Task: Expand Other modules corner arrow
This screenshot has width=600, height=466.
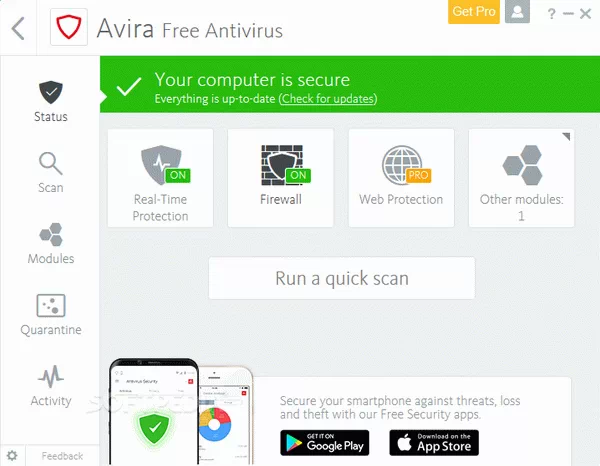Action: (x=567, y=136)
